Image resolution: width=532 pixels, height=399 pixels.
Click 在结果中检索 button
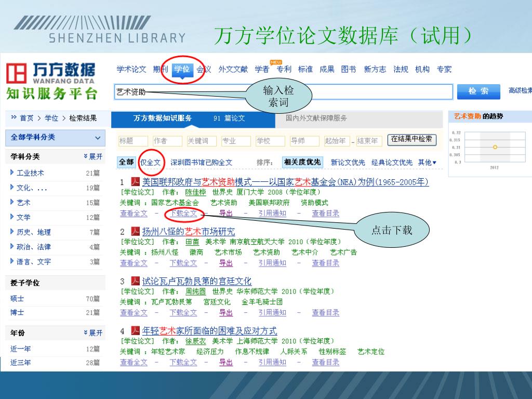(x=411, y=139)
